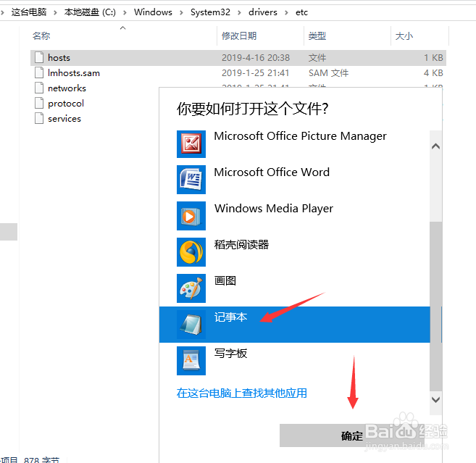Select the 稻壳阅读器 app icon
Viewport: 476px width, 463px height.
[191, 252]
